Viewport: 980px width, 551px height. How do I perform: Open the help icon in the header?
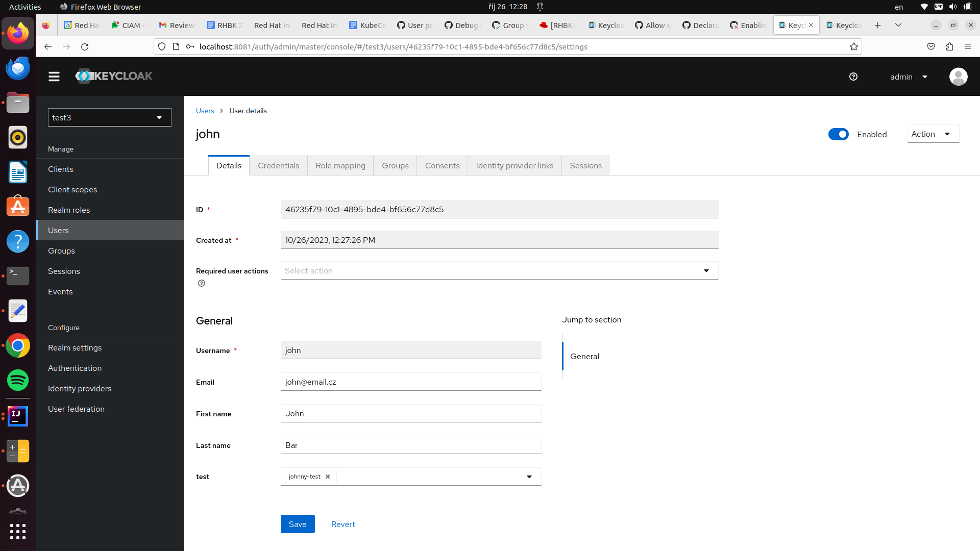point(853,77)
